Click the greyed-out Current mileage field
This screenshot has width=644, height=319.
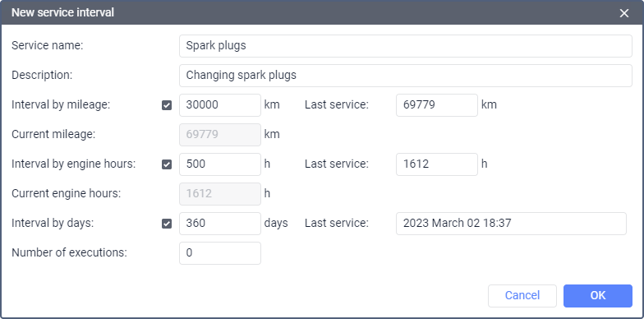click(220, 135)
